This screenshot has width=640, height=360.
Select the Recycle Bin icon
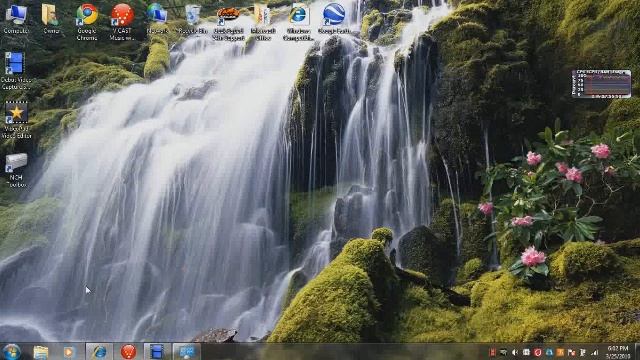coord(193,18)
